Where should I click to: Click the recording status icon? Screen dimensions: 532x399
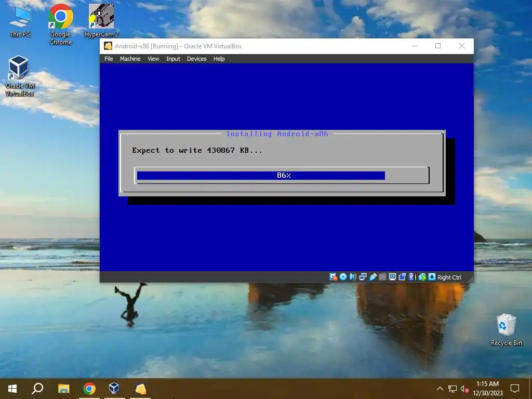402,277
